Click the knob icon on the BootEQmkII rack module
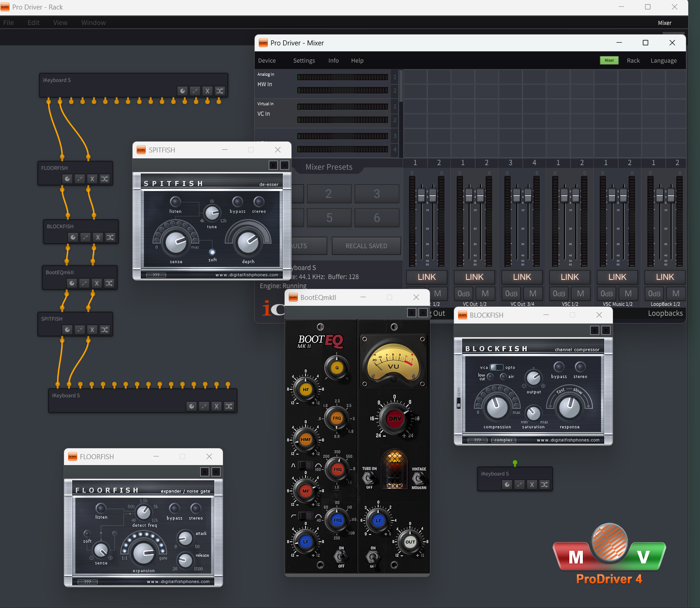Screen dimensions: 700x608 tap(72, 283)
